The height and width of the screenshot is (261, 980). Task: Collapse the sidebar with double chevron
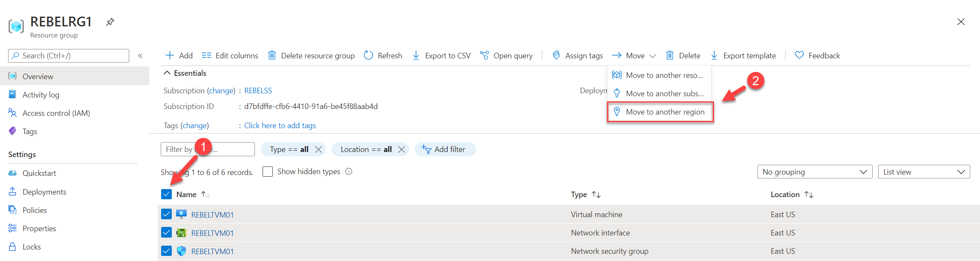140,56
